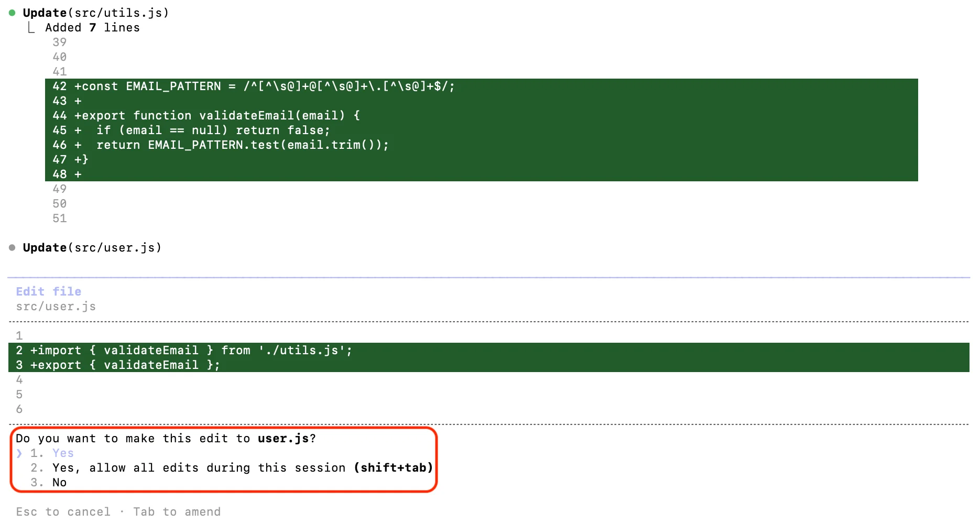Click the EMAIL_PATTERN constant line 42
980x523 pixels.
(x=264, y=86)
